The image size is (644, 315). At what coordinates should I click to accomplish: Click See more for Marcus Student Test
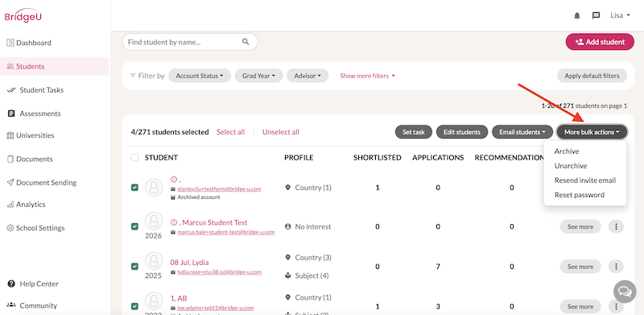point(580,226)
